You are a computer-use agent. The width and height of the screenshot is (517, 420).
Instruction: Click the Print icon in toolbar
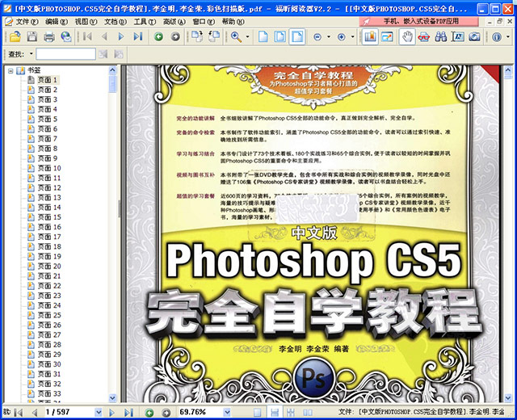click(49, 36)
